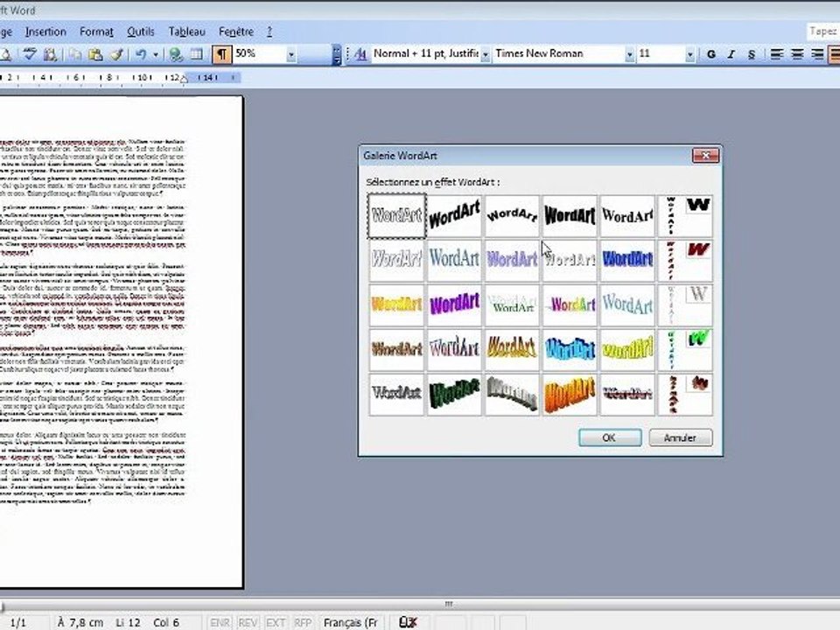Image resolution: width=840 pixels, height=630 pixels.
Task: Open the zoom 50% dropdown
Action: [x=290, y=54]
